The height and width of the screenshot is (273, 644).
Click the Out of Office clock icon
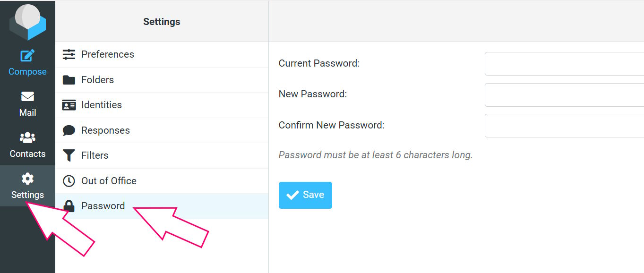point(69,181)
